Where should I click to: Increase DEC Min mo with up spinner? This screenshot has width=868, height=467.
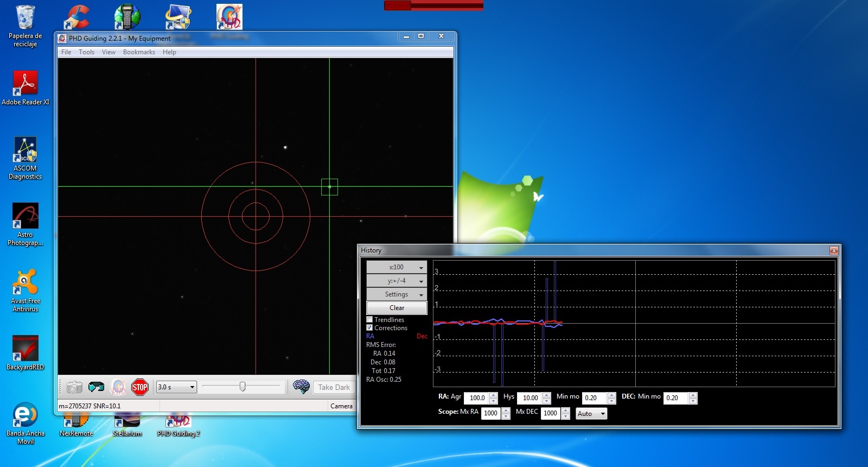pos(692,395)
